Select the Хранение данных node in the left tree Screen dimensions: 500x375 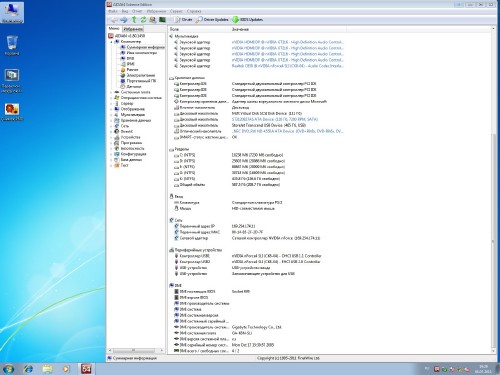tap(133, 120)
